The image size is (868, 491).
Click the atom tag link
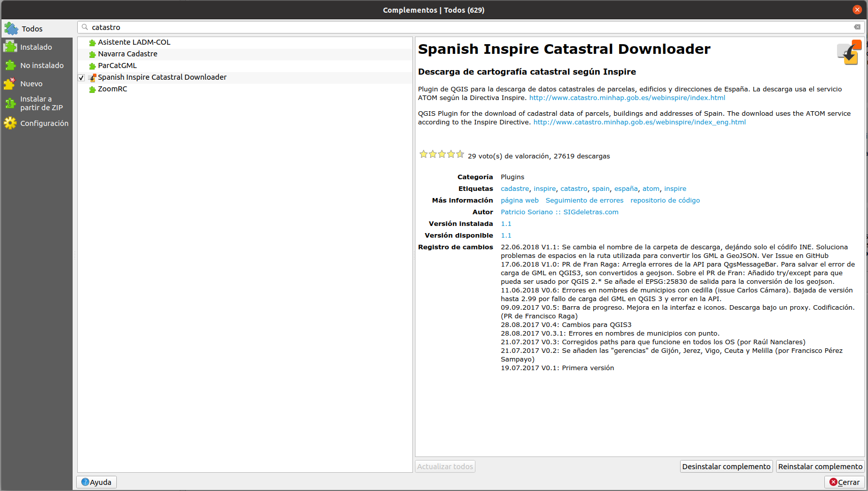click(651, 188)
